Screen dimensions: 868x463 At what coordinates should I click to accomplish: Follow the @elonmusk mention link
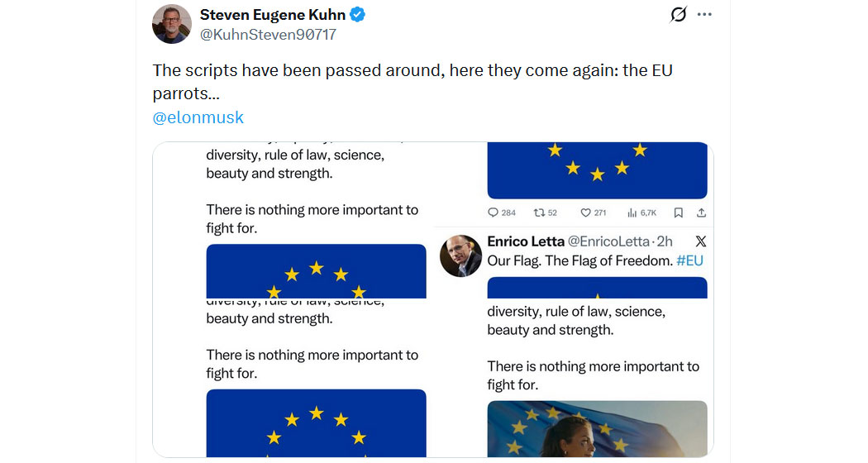tap(198, 117)
